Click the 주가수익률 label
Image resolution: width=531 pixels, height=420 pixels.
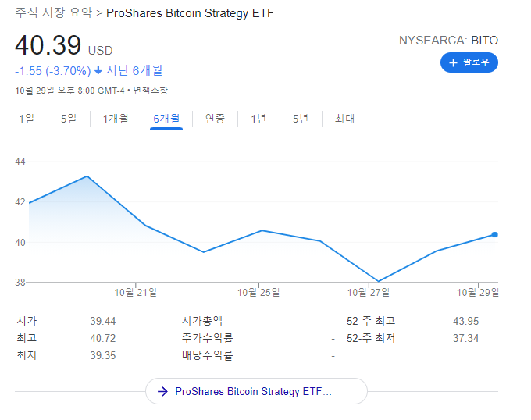pyautogui.click(x=207, y=338)
